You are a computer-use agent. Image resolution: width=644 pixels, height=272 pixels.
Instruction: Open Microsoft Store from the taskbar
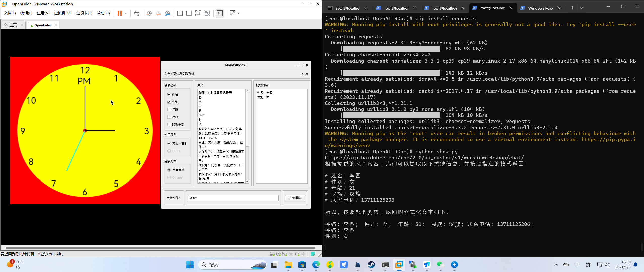click(x=302, y=265)
